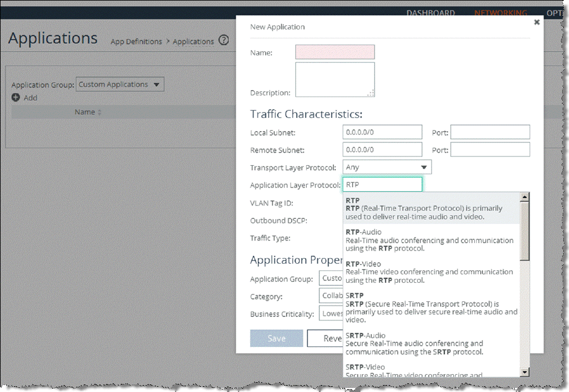
Task: Choose SRTP from the protocol suggestions
Action: (x=431, y=307)
